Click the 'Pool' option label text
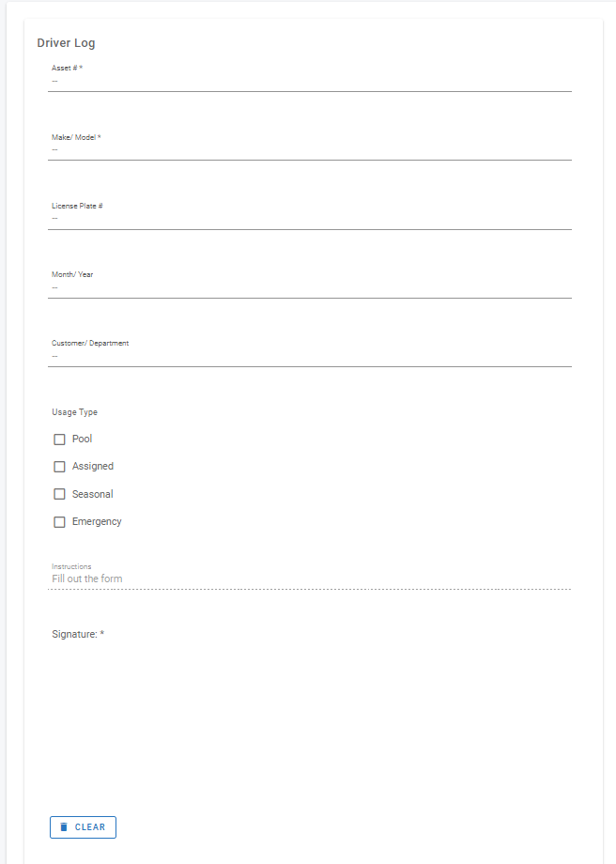The width and height of the screenshot is (616, 864). point(83,440)
